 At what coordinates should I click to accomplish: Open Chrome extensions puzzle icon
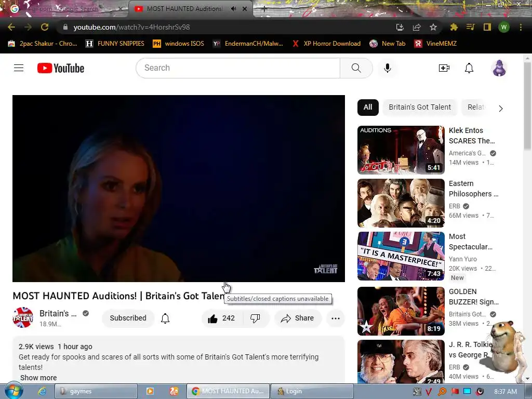coord(454,27)
